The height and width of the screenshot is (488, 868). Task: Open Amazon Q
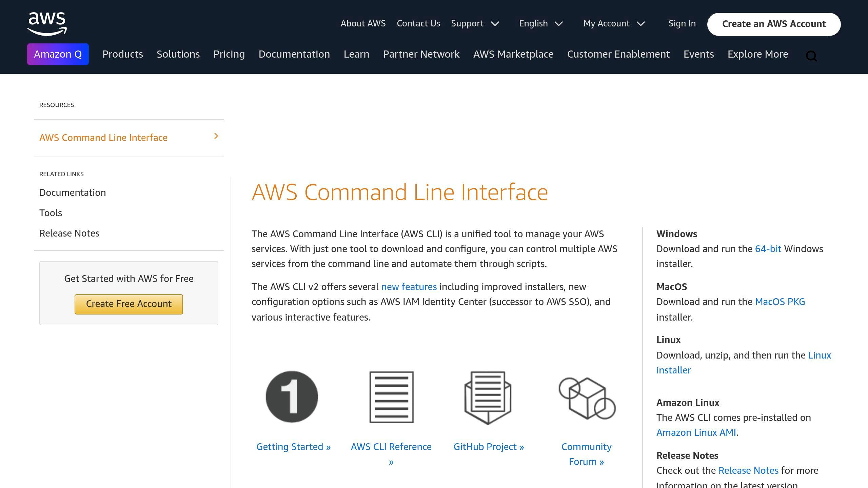pyautogui.click(x=58, y=54)
